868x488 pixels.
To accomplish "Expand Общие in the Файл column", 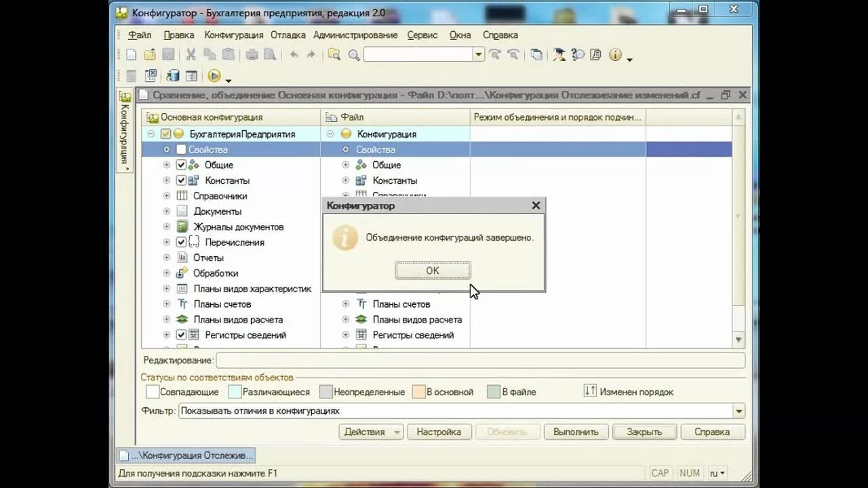I will click(346, 165).
